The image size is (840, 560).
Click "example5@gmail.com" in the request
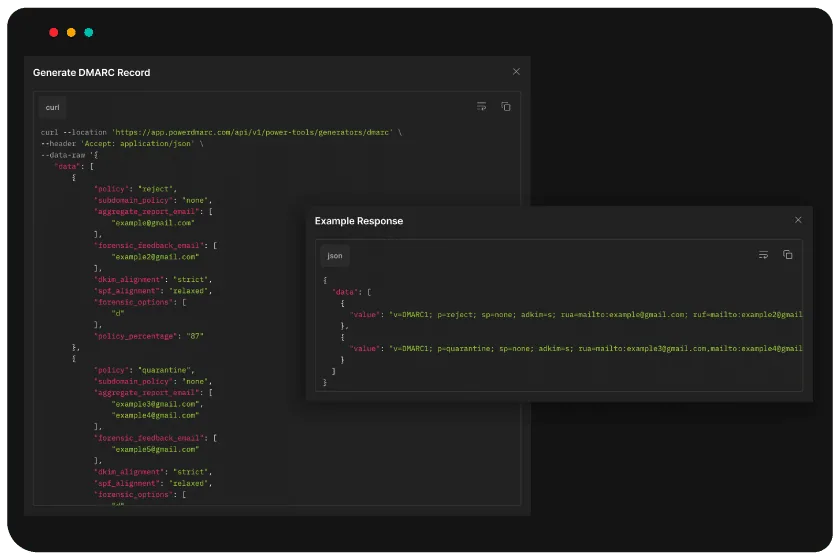155,449
